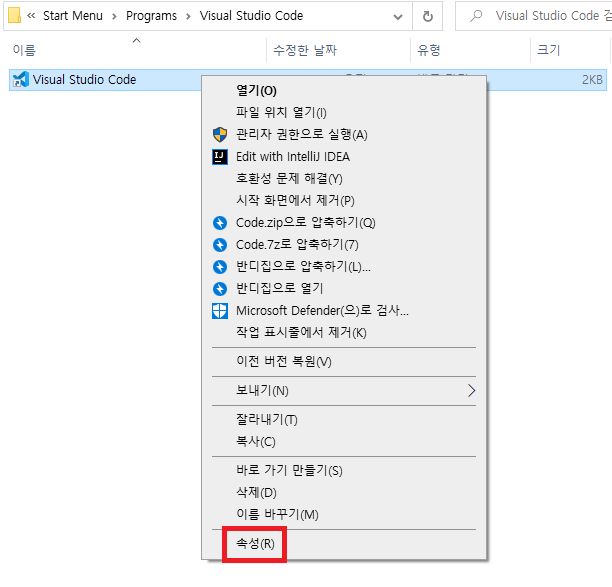This screenshot has height=587, width=612.
Task: Expand the chevron after Programs breadcrumb
Action: (x=189, y=16)
